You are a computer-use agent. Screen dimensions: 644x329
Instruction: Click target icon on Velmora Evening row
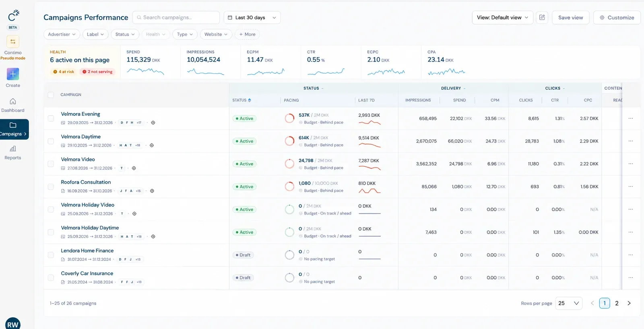click(153, 123)
